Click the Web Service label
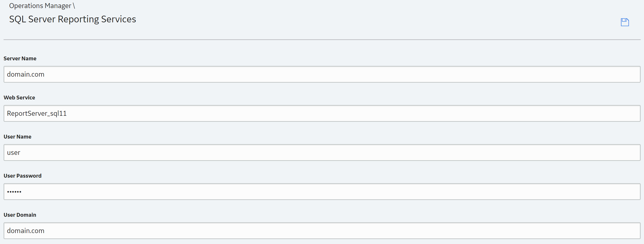This screenshot has height=244, width=644. click(x=19, y=98)
